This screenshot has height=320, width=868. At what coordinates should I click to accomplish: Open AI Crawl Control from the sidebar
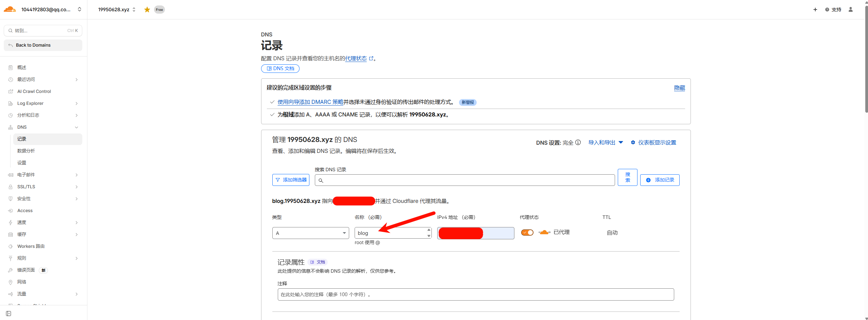click(x=33, y=91)
